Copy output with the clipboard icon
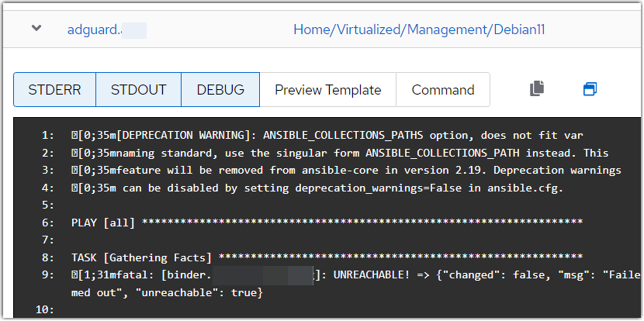Screen dimensions: 644x321 pos(537,89)
